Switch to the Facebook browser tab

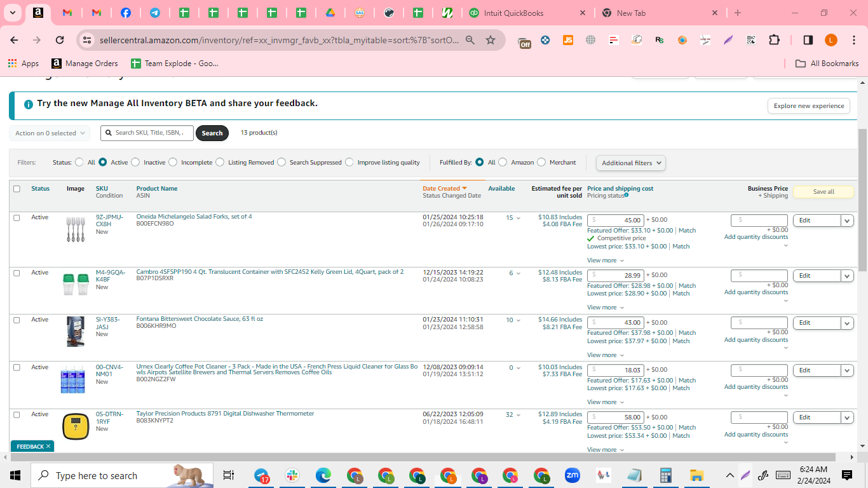tap(126, 13)
